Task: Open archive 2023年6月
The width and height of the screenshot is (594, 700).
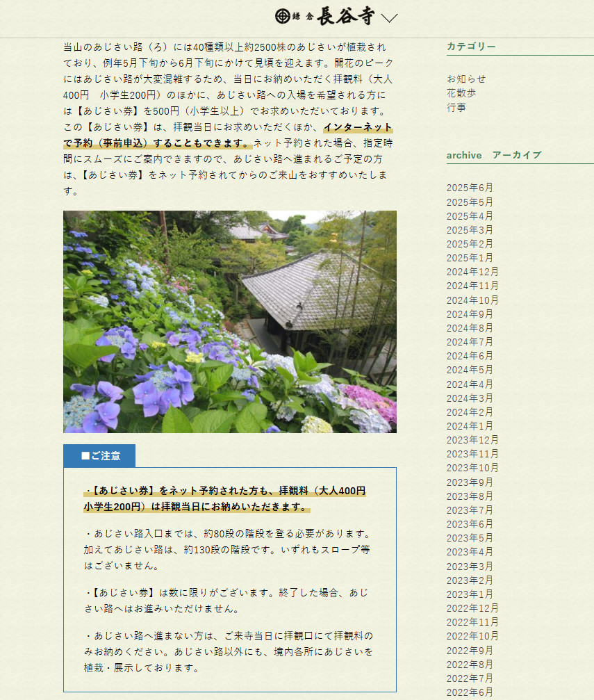Action: pos(470,524)
